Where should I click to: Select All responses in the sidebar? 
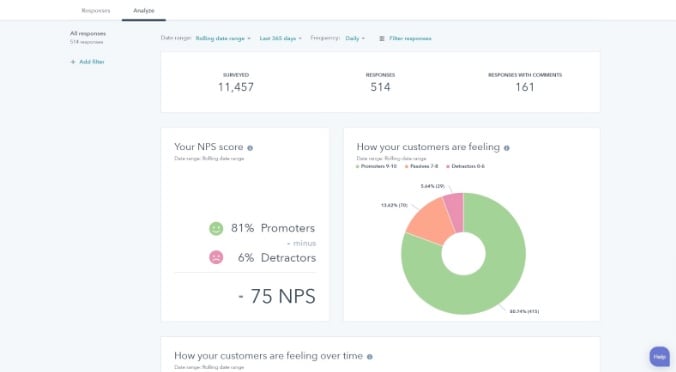tap(88, 34)
